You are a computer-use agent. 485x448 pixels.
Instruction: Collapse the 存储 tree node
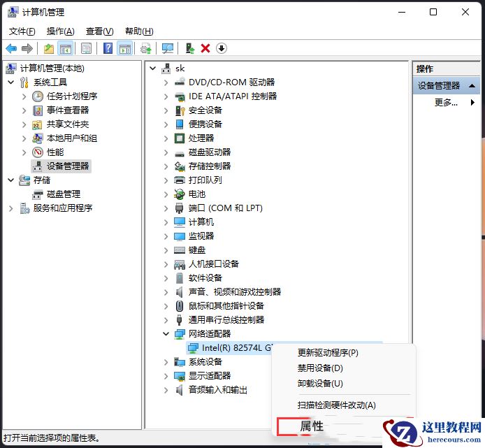click(x=11, y=180)
